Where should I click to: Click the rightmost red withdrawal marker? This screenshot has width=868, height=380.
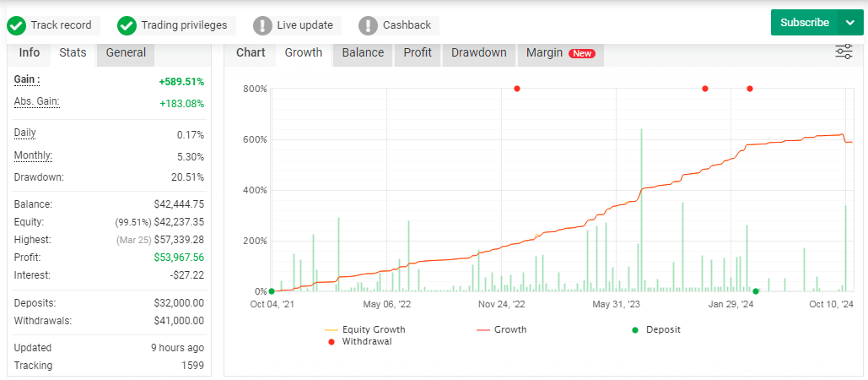point(750,89)
